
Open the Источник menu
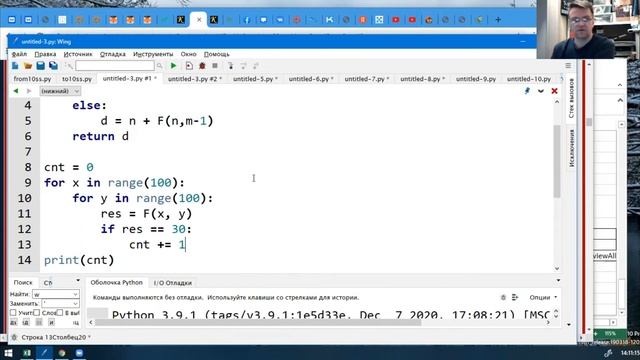click(78, 54)
